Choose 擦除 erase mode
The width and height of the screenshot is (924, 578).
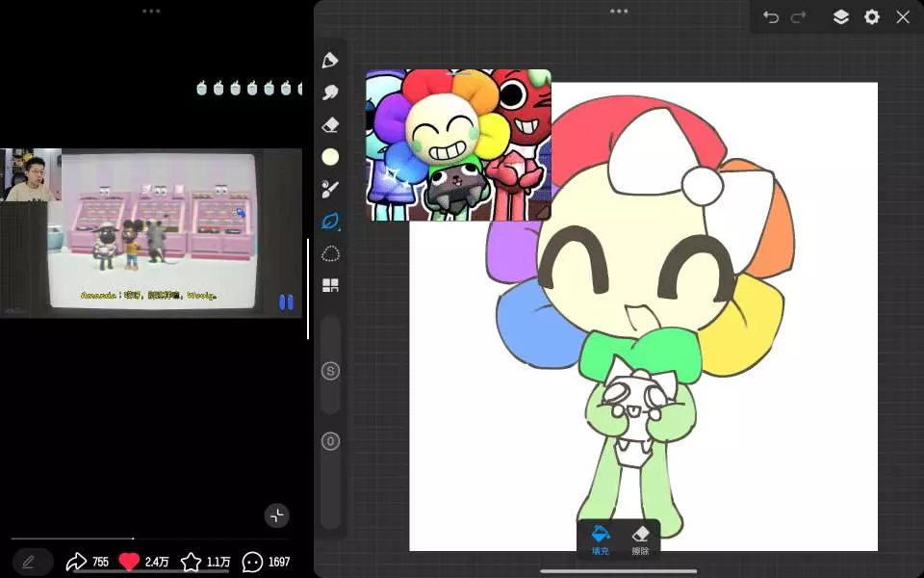coord(640,539)
